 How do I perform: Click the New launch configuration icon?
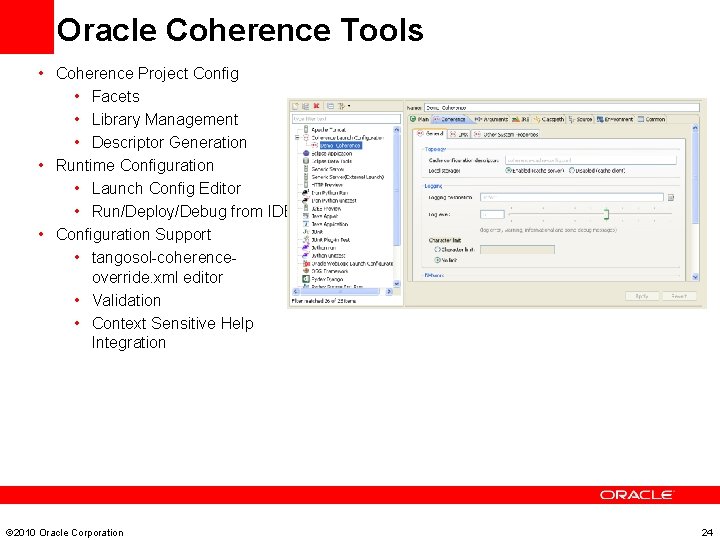point(296,106)
